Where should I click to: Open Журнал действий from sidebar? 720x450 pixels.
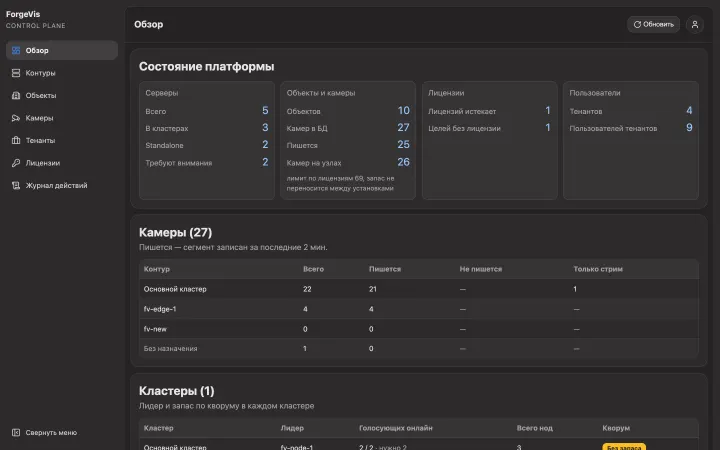62,186
